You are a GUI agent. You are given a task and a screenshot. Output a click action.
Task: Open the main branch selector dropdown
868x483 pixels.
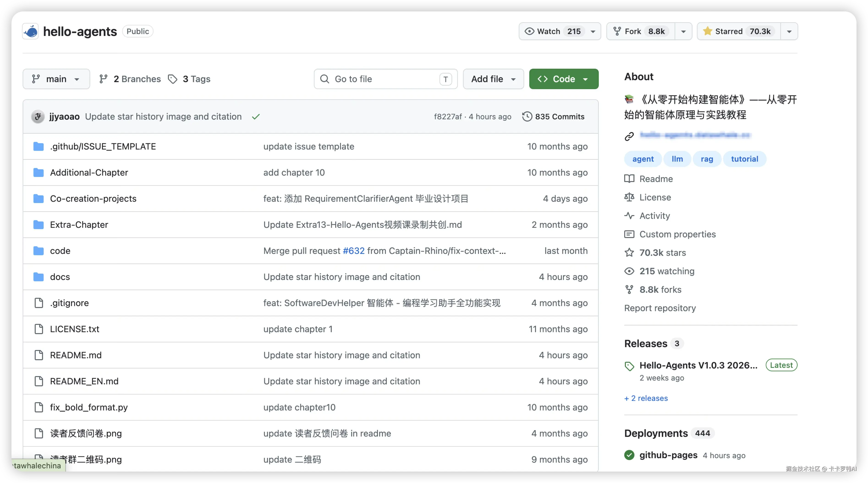56,79
